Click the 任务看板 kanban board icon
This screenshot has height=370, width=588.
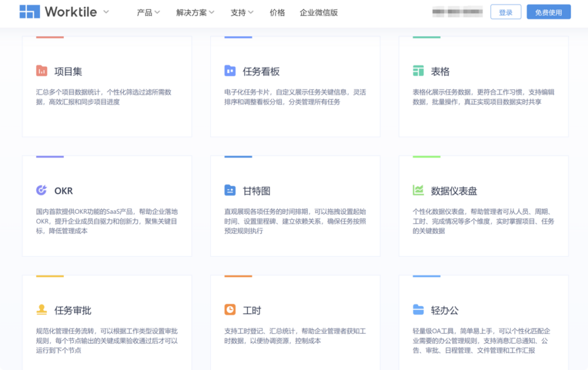(x=230, y=71)
